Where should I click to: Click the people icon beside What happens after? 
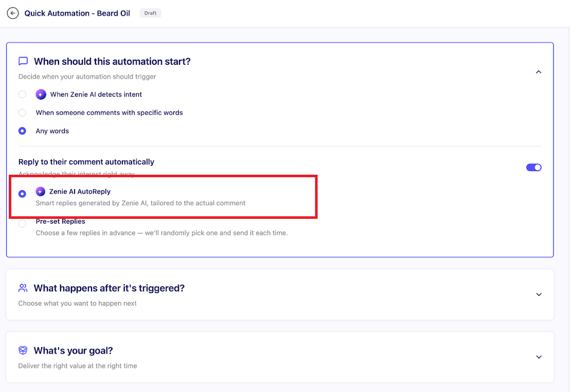point(23,288)
